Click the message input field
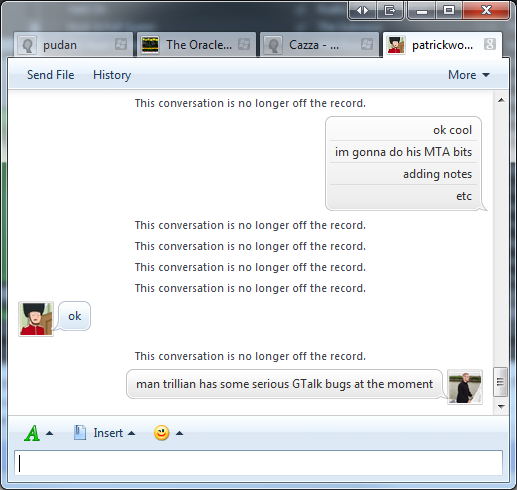Image resolution: width=517 pixels, height=490 pixels. (258, 463)
